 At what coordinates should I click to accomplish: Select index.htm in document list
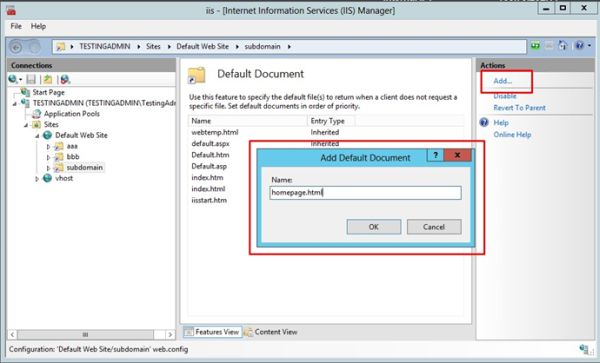(207, 177)
